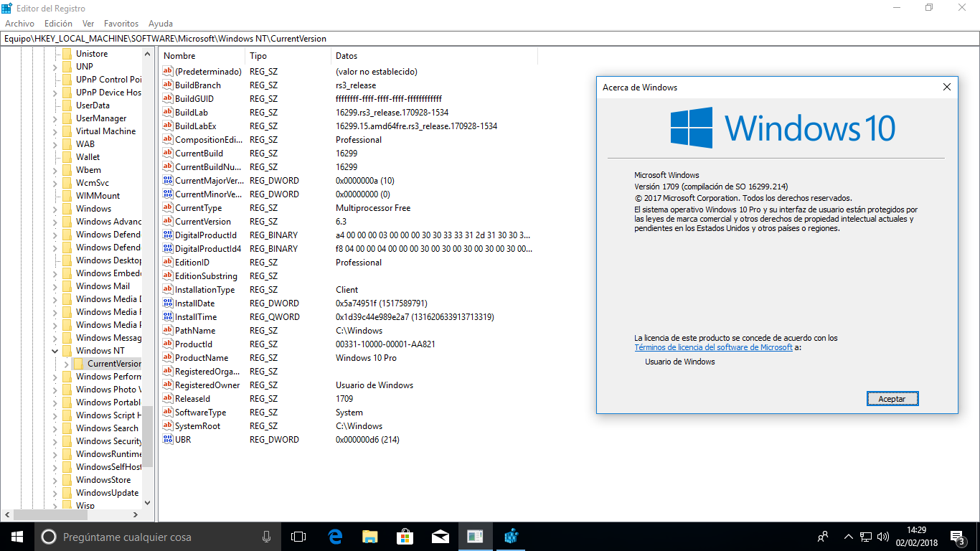Select the WIMMount key in tree
This screenshot has width=980, height=551.
[x=98, y=196]
